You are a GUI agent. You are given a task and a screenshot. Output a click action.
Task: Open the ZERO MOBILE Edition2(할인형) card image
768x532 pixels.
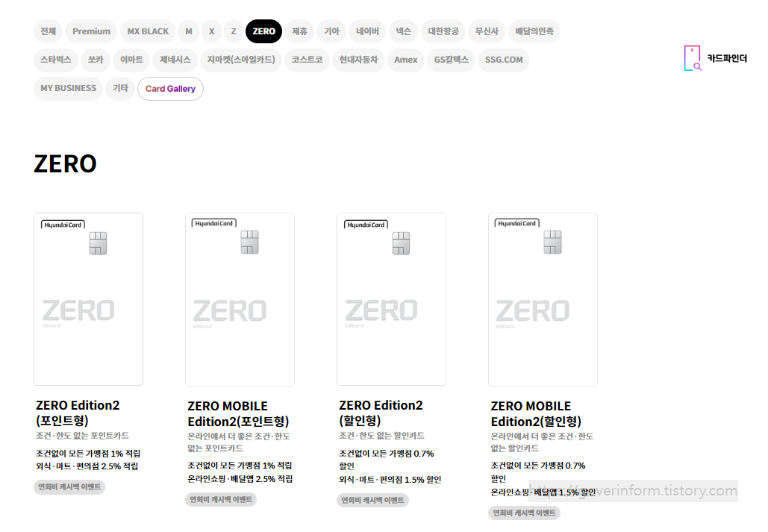click(543, 298)
